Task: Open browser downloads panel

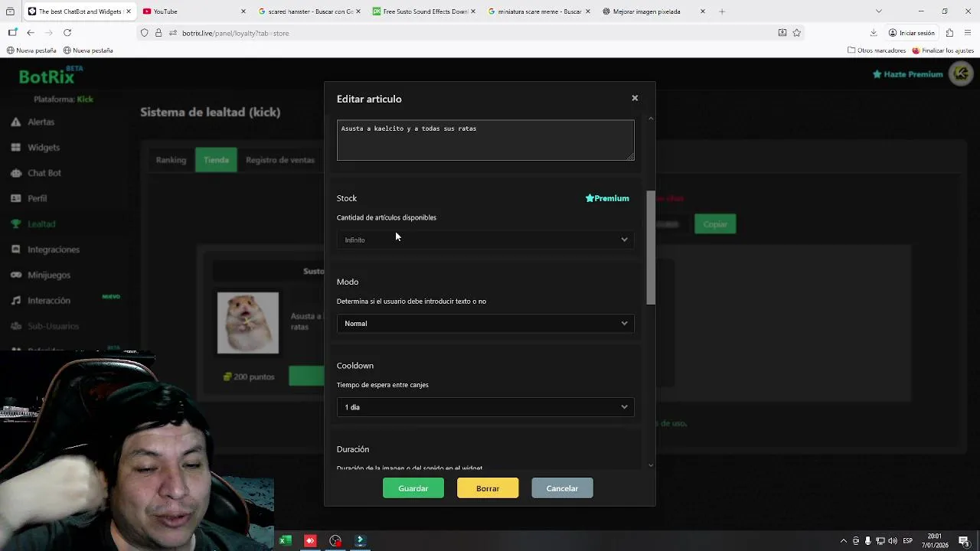Action: (874, 33)
